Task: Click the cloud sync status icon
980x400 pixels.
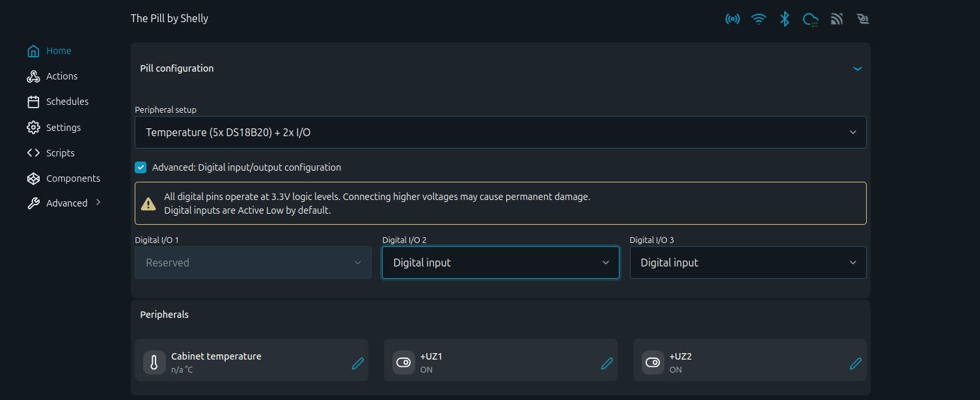Action: click(x=811, y=19)
